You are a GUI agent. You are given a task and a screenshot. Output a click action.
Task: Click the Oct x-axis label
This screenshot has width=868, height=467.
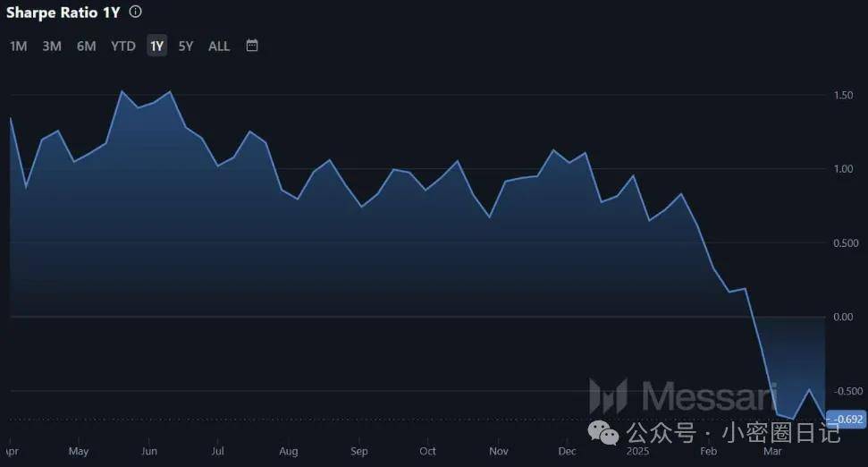pyautogui.click(x=427, y=452)
